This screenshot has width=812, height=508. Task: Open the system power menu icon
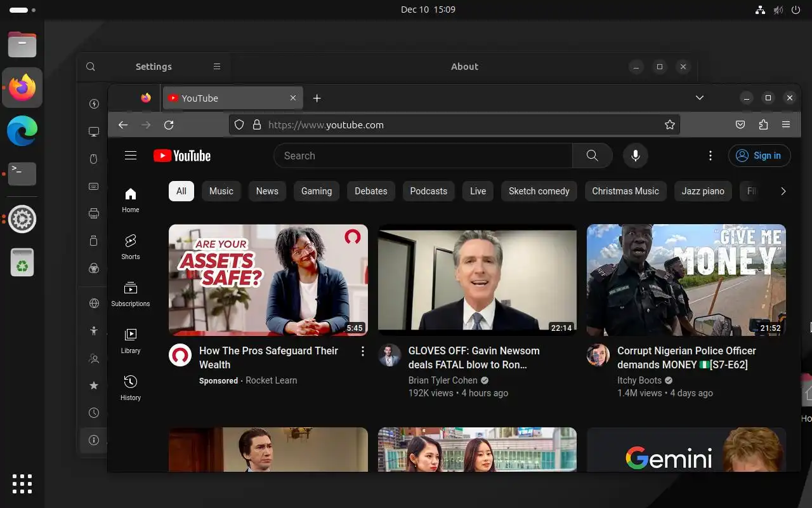click(x=797, y=10)
